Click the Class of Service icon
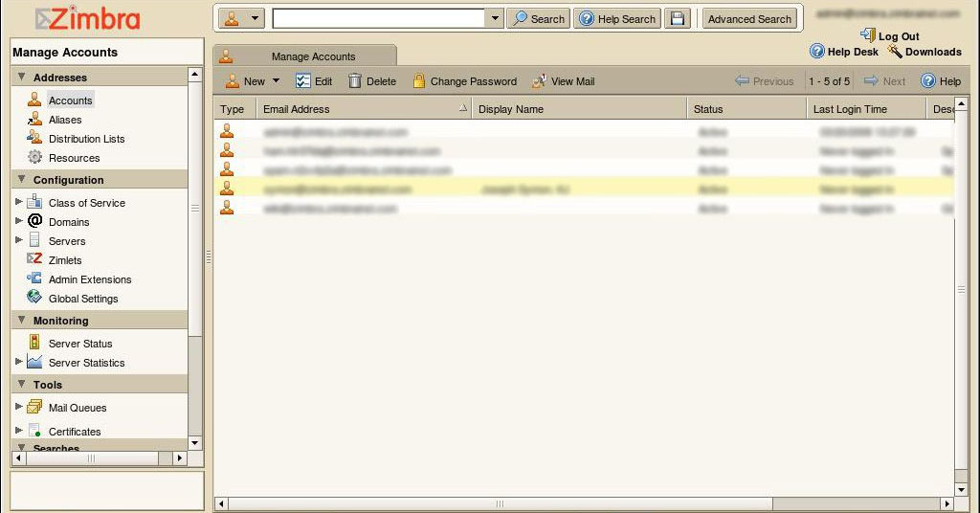Screen dimensions: 980x513 point(34,202)
